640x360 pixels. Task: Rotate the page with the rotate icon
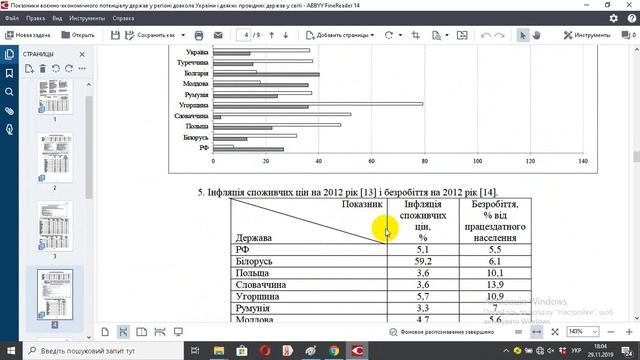tap(389, 36)
